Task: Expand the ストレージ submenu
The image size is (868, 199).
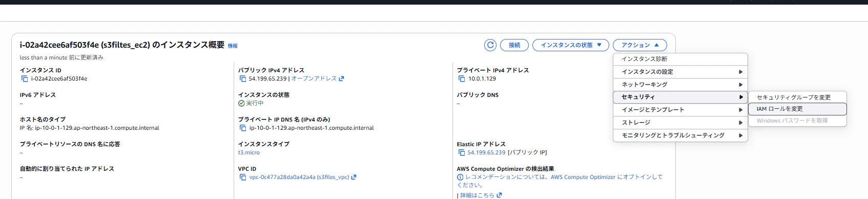Action: point(680,123)
